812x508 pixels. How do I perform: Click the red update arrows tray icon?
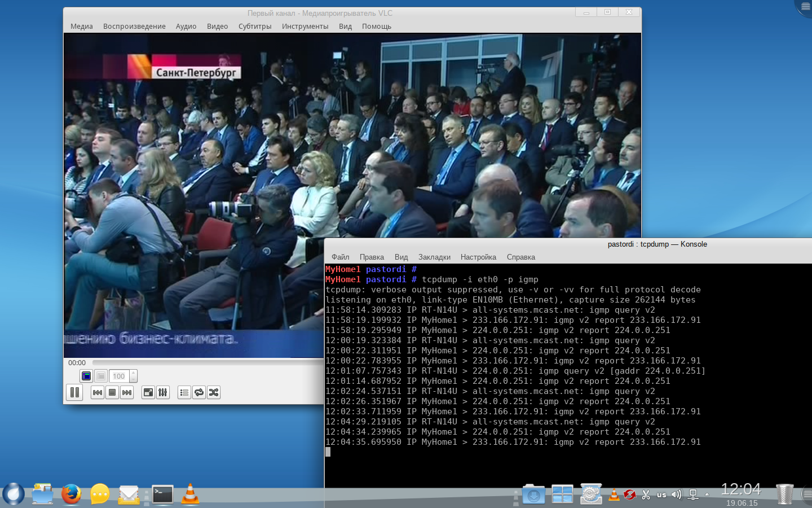[x=630, y=495]
